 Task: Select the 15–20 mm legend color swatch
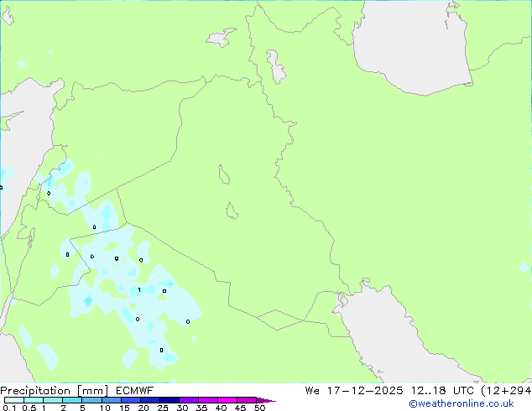click(130, 400)
